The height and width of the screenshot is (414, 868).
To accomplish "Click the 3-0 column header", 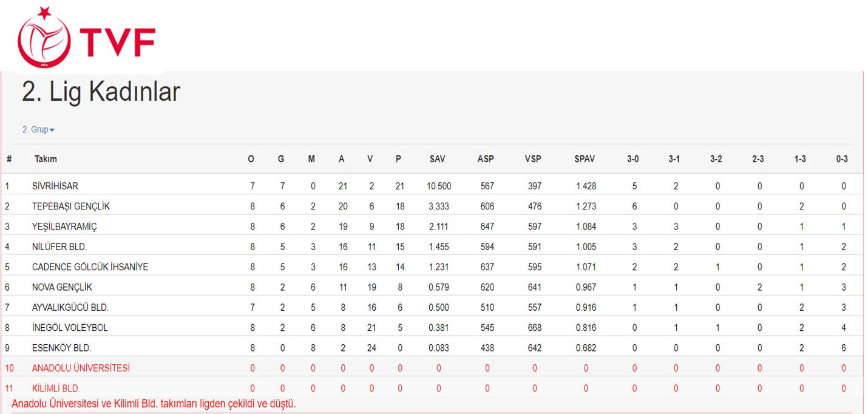I will click(633, 159).
